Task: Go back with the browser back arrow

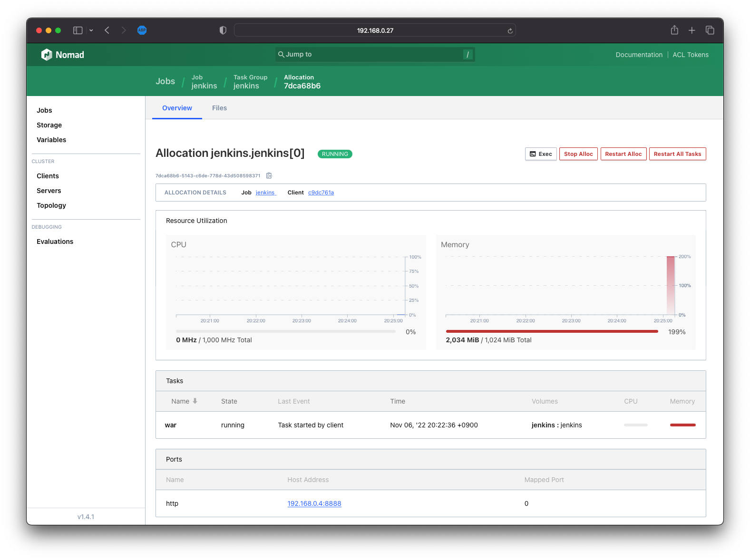Action: click(x=107, y=30)
